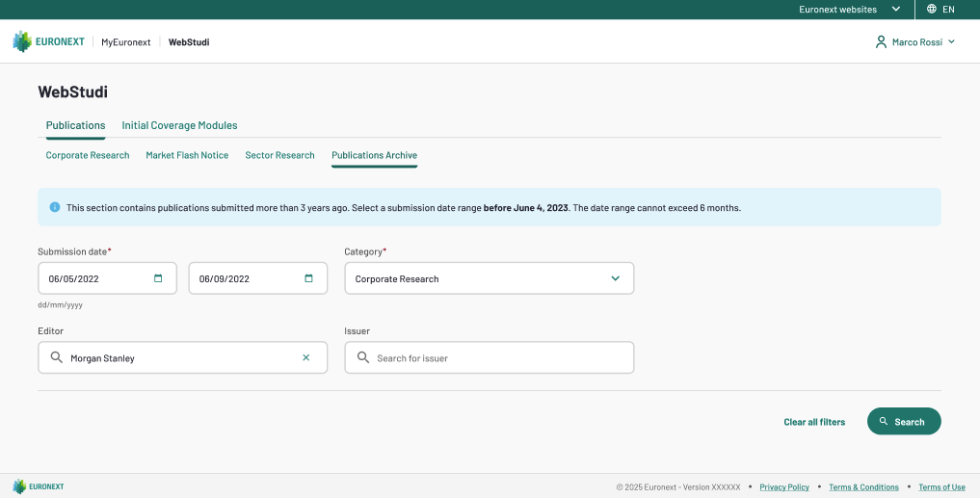980x498 pixels.
Task: Open the Terms & Conditions link
Action: 863,486
